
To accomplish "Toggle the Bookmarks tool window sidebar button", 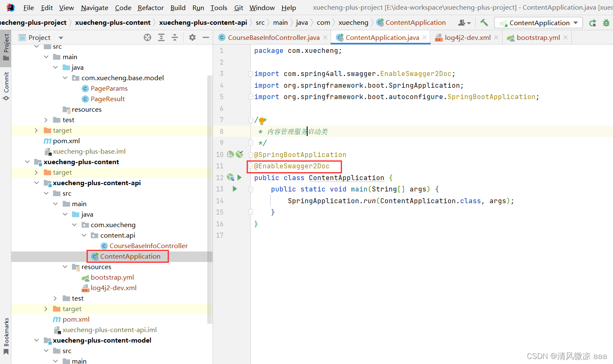I will pos(6,336).
